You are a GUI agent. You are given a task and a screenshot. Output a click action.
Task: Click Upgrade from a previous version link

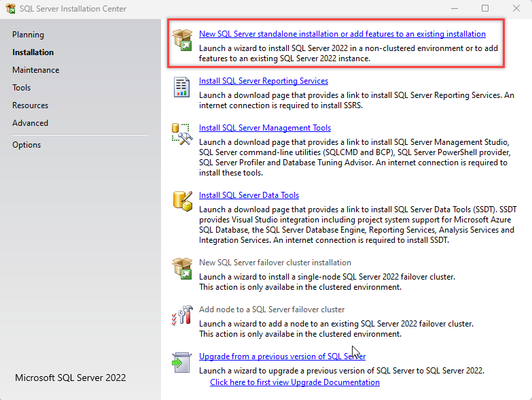282,356
